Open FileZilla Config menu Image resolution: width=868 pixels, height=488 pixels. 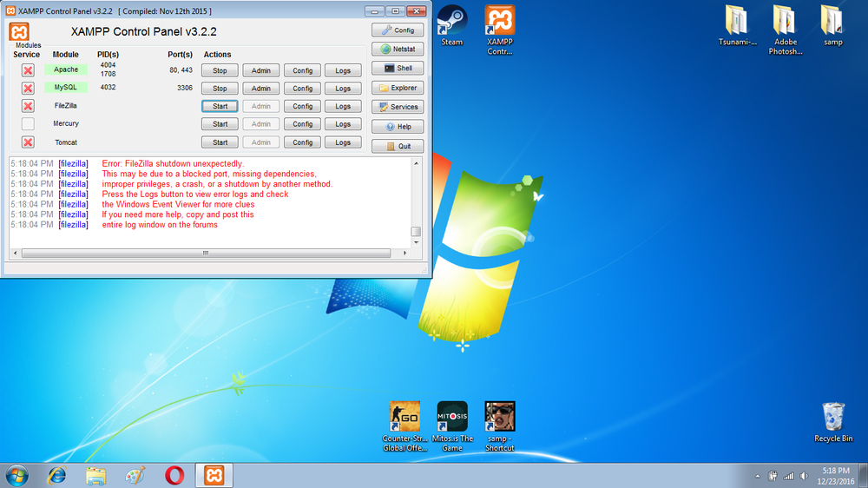click(x=302, y=106)
